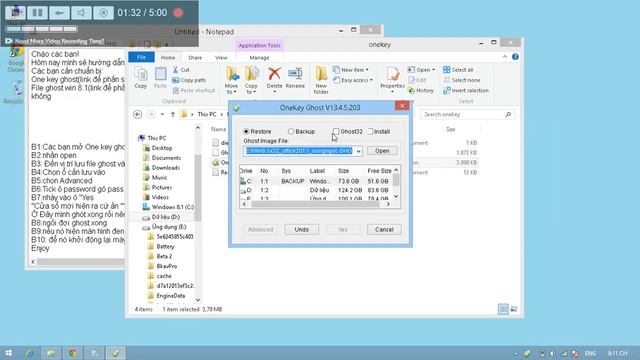Click History in the Open group
This screenshot has height=360, width=640.
pyautogui.click(x=421, y=91)
